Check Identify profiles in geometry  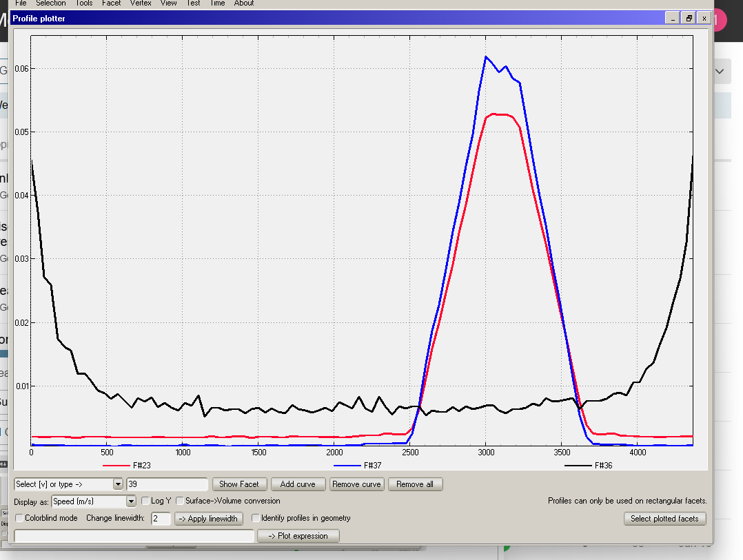256,518
